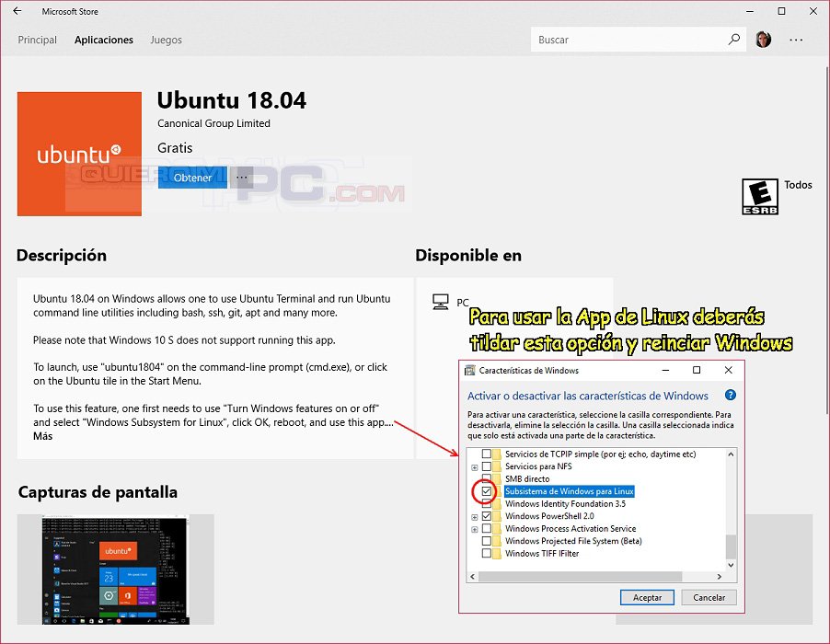Click features list scroll up arrow
830x644 pixels.
click(x=731, y=454)
